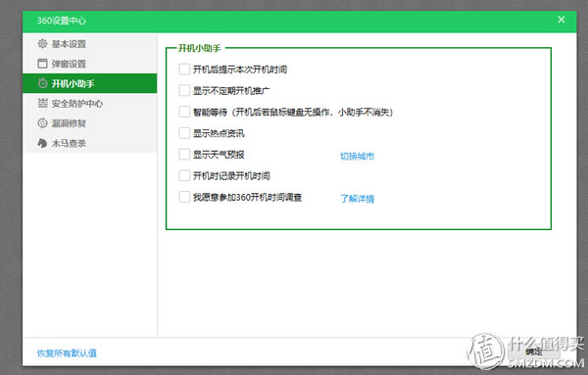The height and width of the screenshot is (375, 588).
Task: Click the icon beside 安全防护中心
Action: [42, 103]
